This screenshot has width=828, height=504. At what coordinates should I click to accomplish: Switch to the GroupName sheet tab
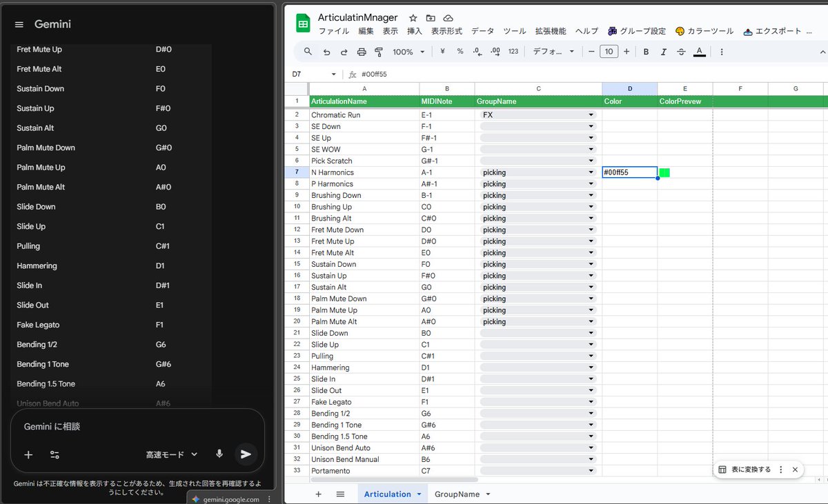tap(457, 494)
